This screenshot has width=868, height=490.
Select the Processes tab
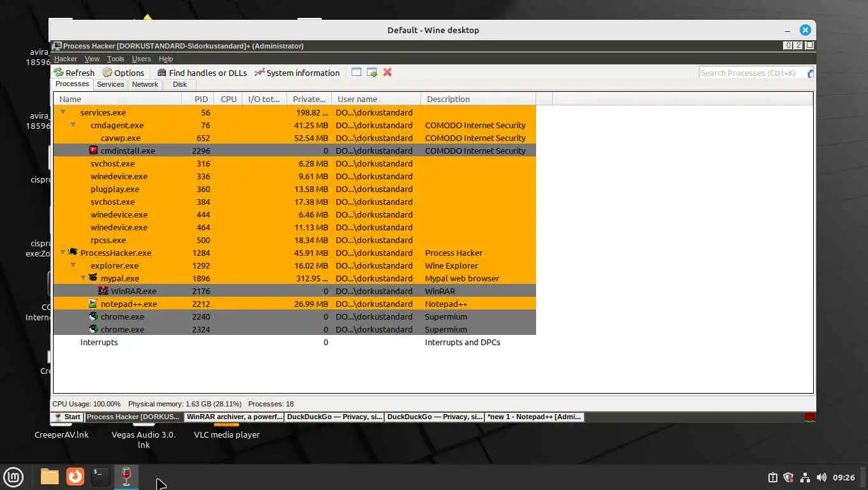pyautogui.click(x=72, y=84)
